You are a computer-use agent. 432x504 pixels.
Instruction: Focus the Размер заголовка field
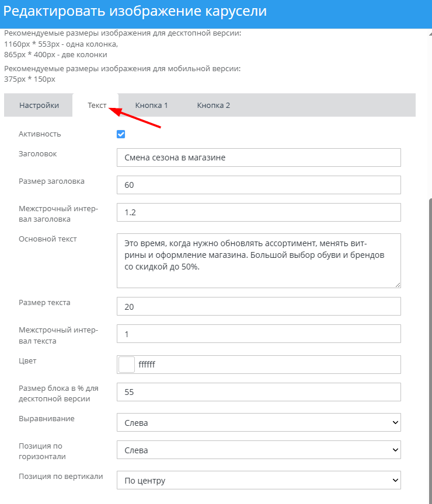click(x=259, y=185)
